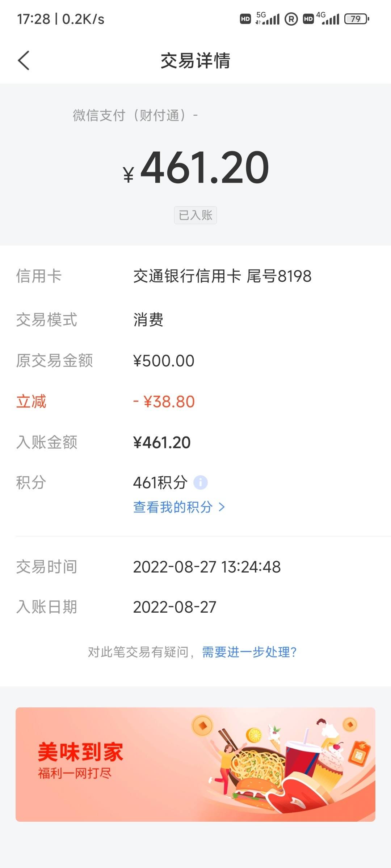Tap the 已入账 status badge
Screen dimensions: 391x868
tap(195, 215)
